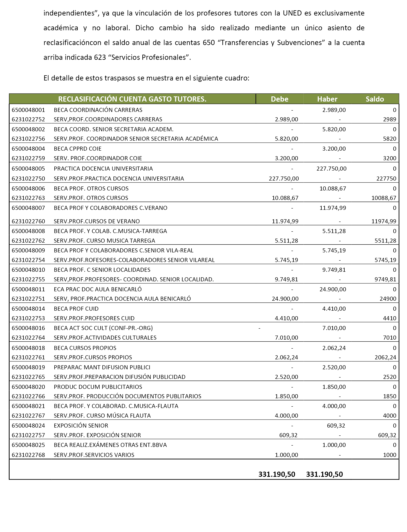
Task: Click account code 6500048001
Action: pos(28,110)
